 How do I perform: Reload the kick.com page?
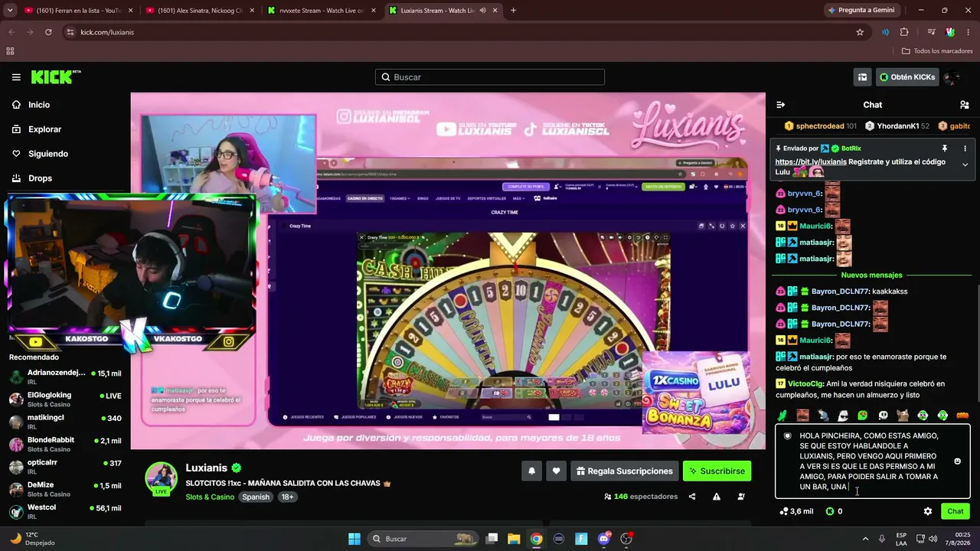[48, 32]
